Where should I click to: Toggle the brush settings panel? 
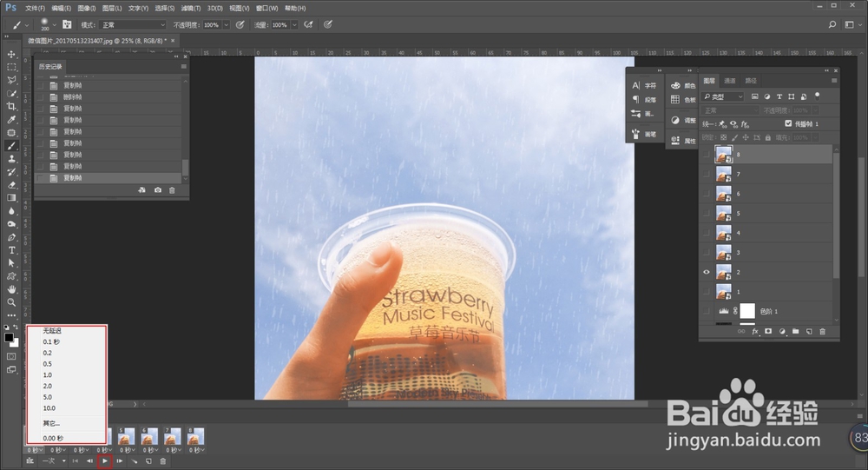click(x=67, y=24)
